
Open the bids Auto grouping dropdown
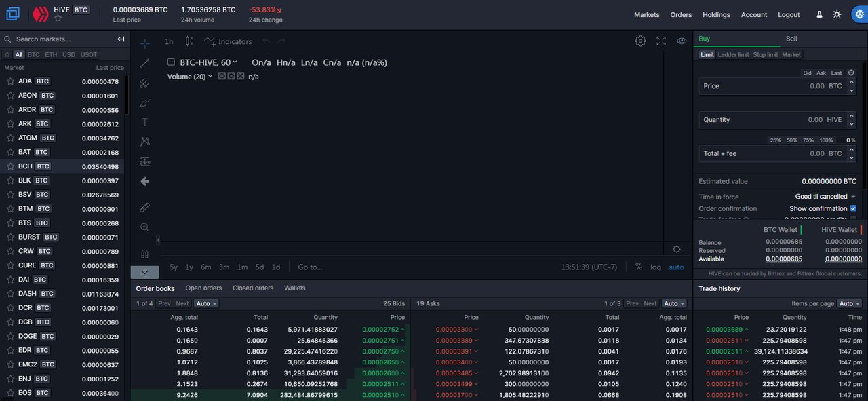(207, 303)
